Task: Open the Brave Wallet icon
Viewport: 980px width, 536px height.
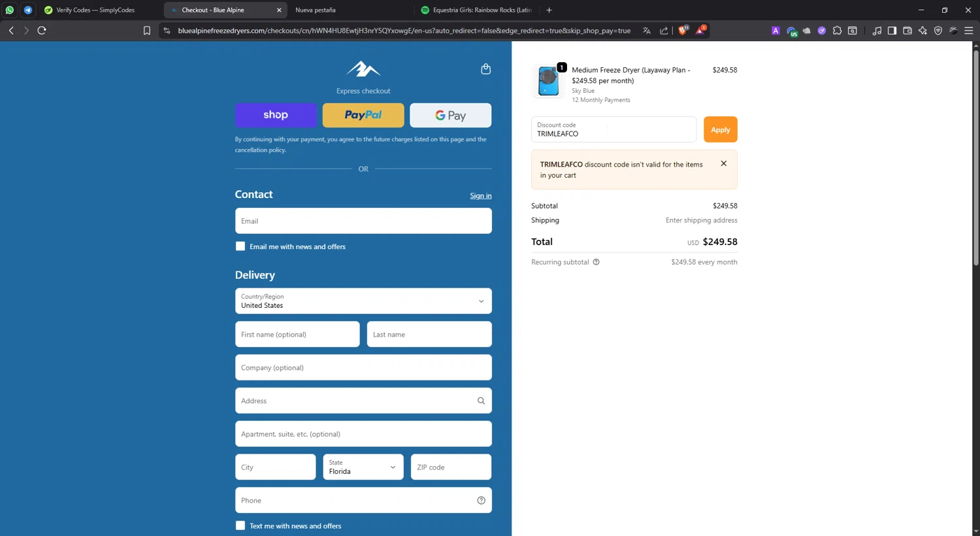Action: 907,30
